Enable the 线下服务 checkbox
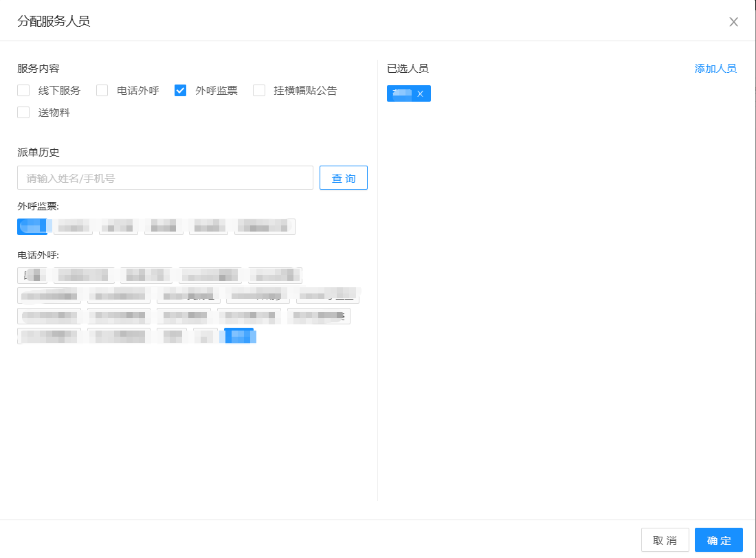Image resolution: width=756 pixels, height=558 pixels. (x=23, y=90)
